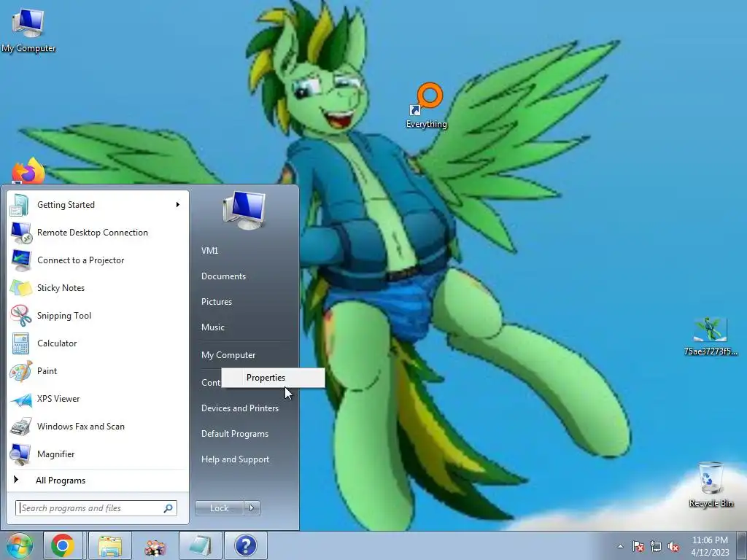
Task: Open Default Programs
Action: 235,434
